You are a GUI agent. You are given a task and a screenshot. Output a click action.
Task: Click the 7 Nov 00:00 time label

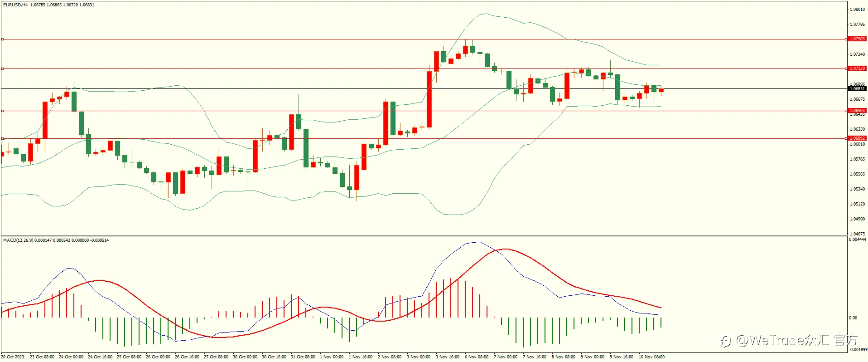(506, 357)
